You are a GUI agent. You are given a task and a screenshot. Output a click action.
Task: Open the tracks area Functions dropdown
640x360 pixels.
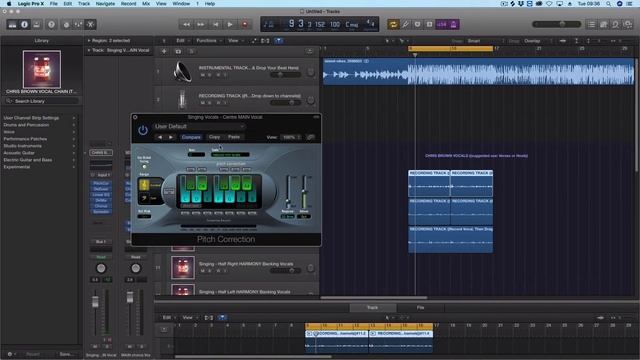point(209,41)
